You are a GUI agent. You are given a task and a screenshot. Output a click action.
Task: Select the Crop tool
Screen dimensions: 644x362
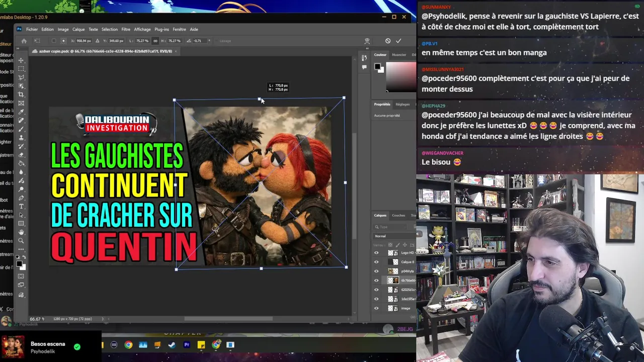click(x=21, y=95)
